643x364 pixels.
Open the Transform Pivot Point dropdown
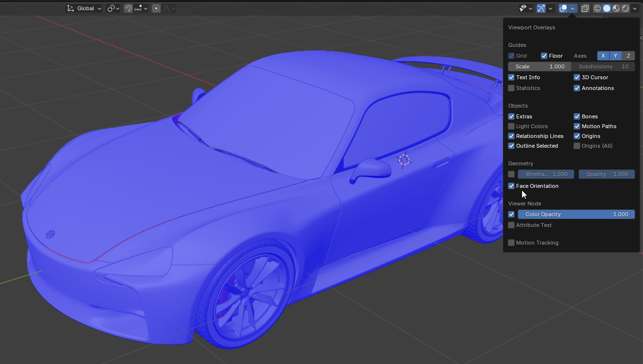tap(112, 8)
